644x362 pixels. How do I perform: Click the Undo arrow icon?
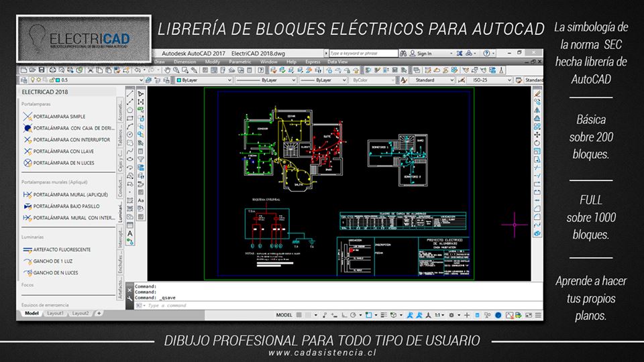click(x=138, y=70)
